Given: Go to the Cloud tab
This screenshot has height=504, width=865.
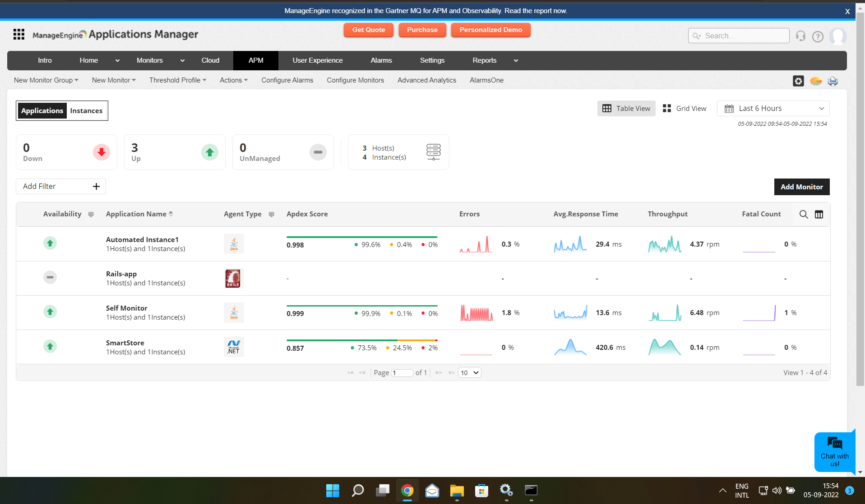Looking at the screenshot, I should tap(210, 60).
